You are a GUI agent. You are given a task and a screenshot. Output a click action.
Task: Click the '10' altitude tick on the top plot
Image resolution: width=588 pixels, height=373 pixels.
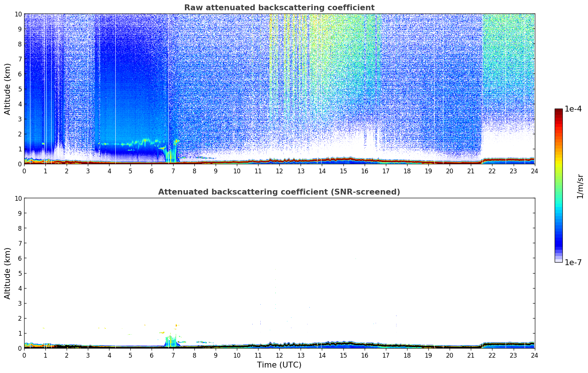tap(18, 14)
